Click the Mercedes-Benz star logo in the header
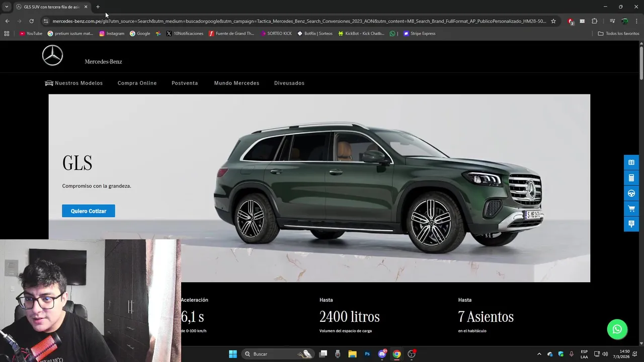 [x=52, y=55]
